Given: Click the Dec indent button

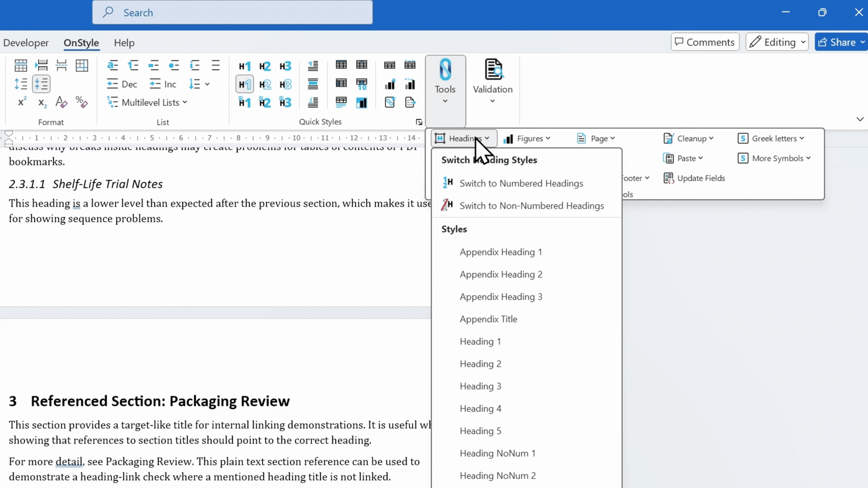Looking at the screenshot, I should (122, 84).
